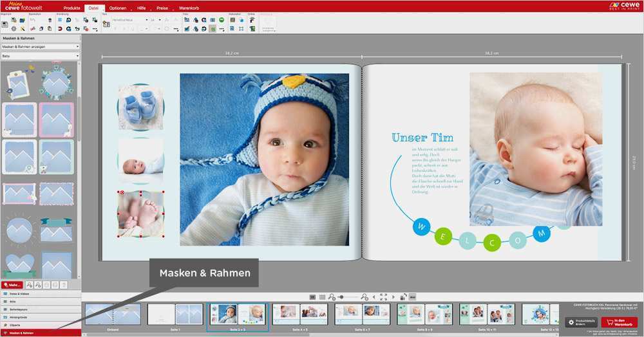Open the Datei menu tab

coord(93,8)
